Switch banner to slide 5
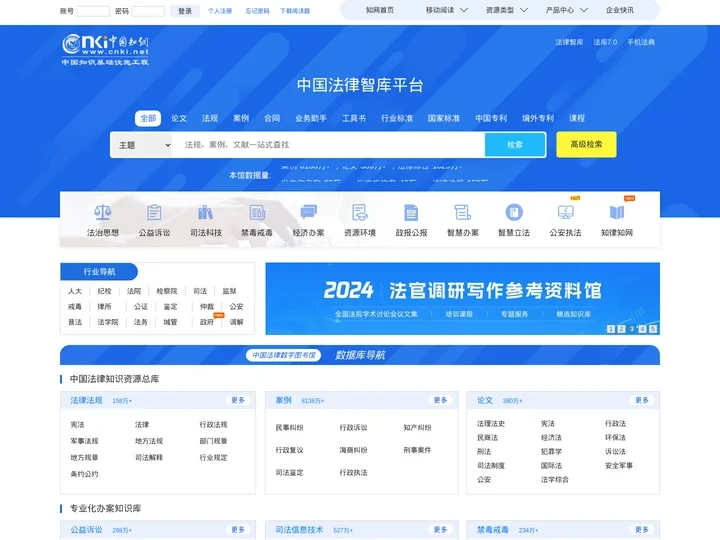Image resolution: width=720 pixels, height=540 pixels. click(653, 329)
